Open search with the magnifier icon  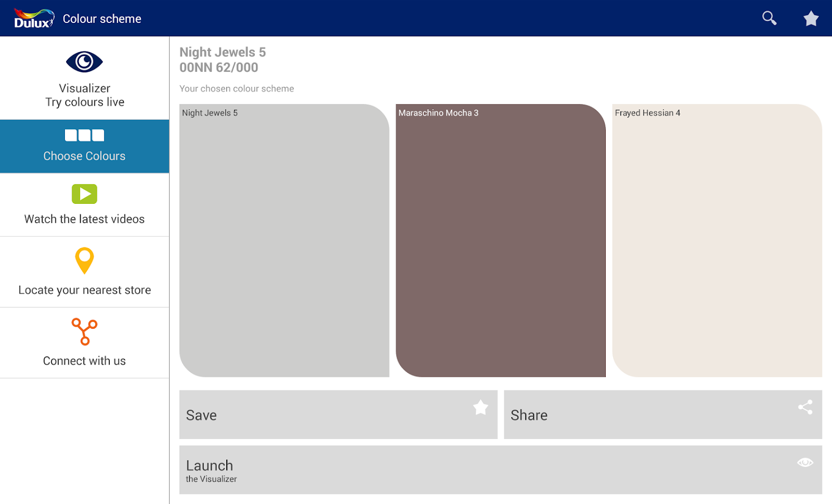[769, 18]
